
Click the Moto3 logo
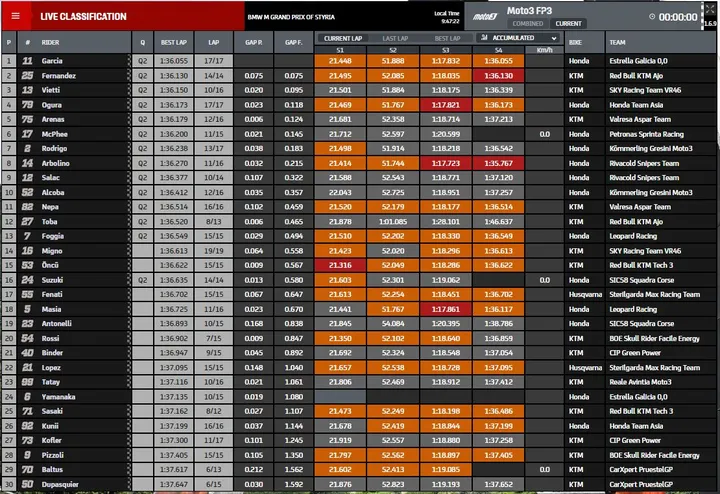click(485, 17)
